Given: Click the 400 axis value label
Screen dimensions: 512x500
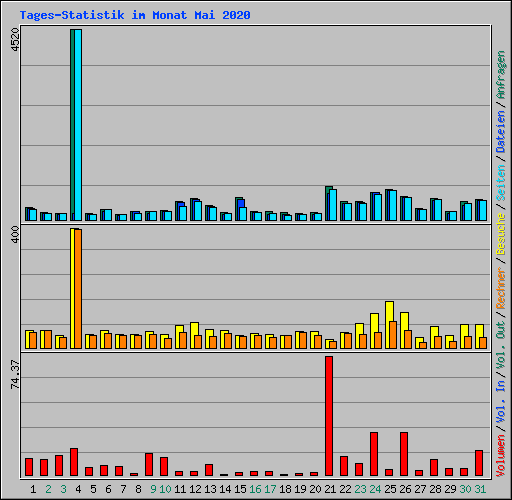Looking at the screenshot, I should pyautogui.click(x=15, y=234).
